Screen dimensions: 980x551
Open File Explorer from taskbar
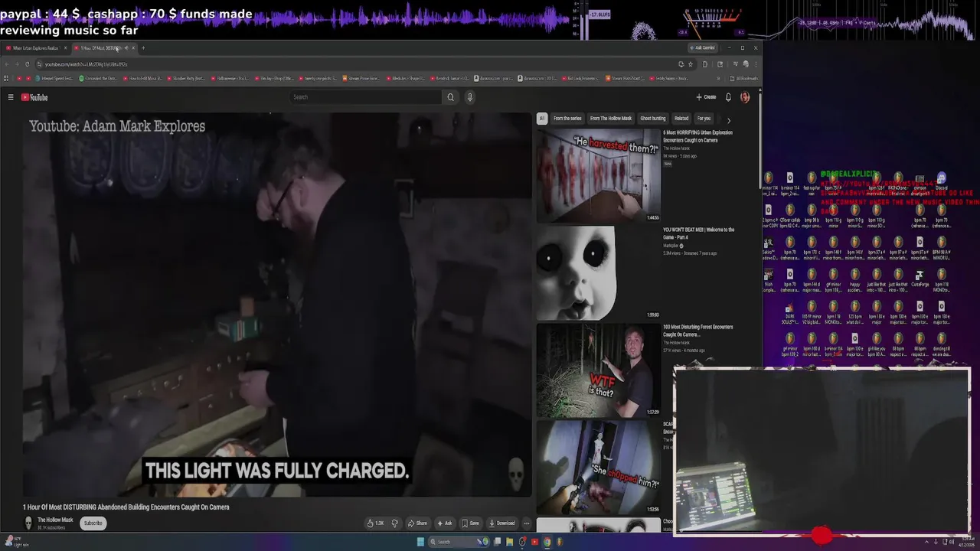pos(509,542)
